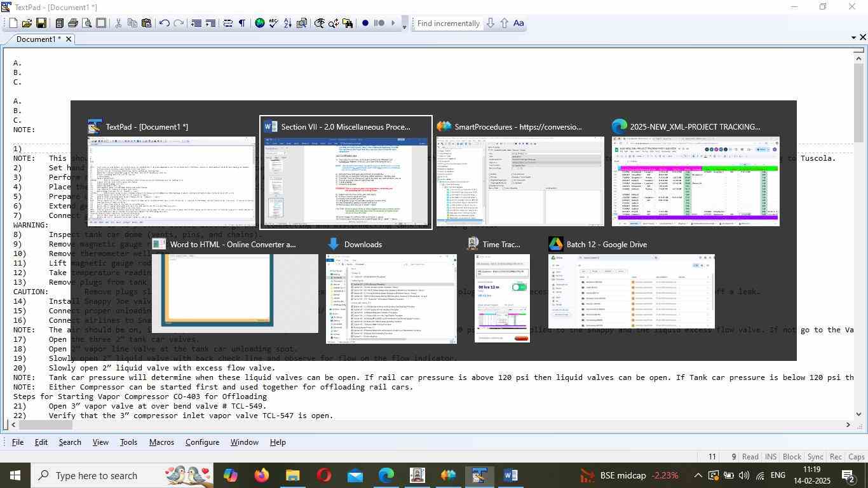Run the ABC spell check icon
The image size is (868, 488).
(273, 23)
